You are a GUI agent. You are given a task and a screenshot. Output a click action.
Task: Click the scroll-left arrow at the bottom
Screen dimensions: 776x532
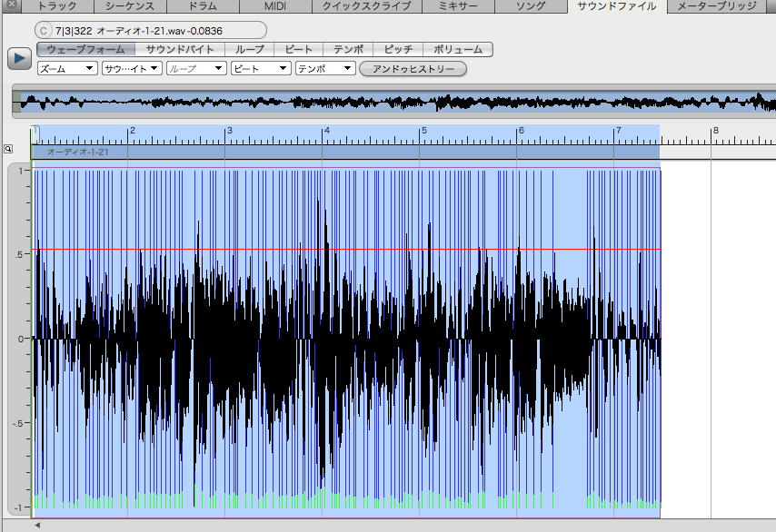click(37, 525)
